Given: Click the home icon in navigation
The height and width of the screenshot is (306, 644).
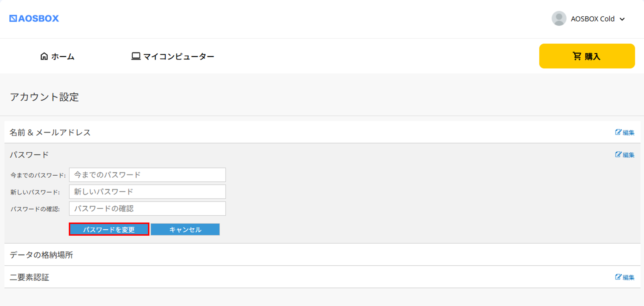Looking at the screenshot, I should point(44,56).
